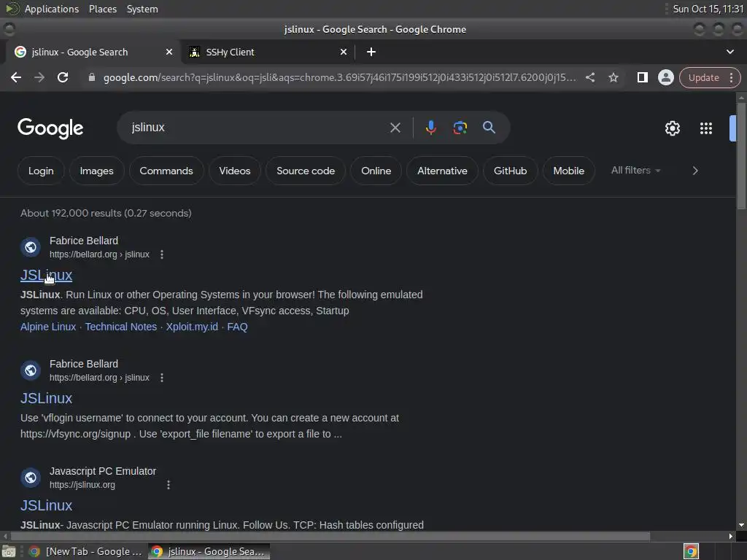Click the clock showing Sun Oct 15

tap(708, 9)
